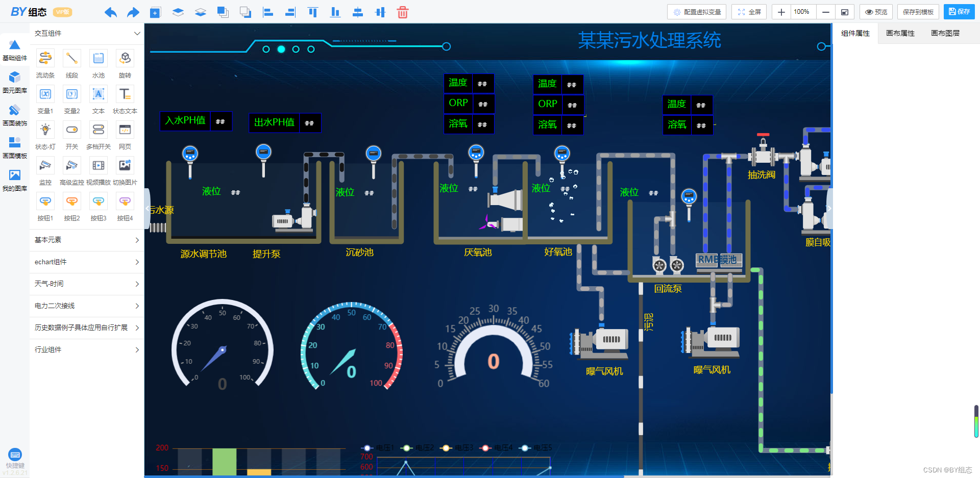Image resolution: width=980 pixels, height=478 pixels.
Task: Click the add new page icon
Action: pos(155,12)
